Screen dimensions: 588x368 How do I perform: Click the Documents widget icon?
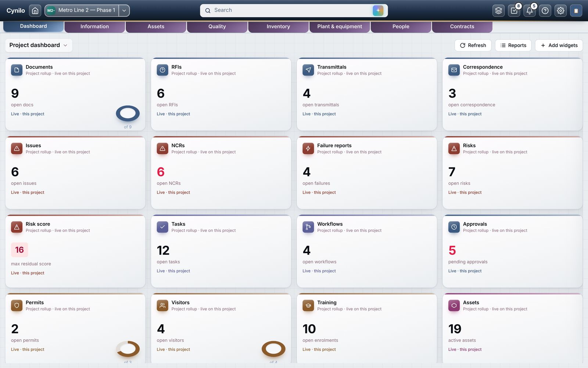coord(17,70)
